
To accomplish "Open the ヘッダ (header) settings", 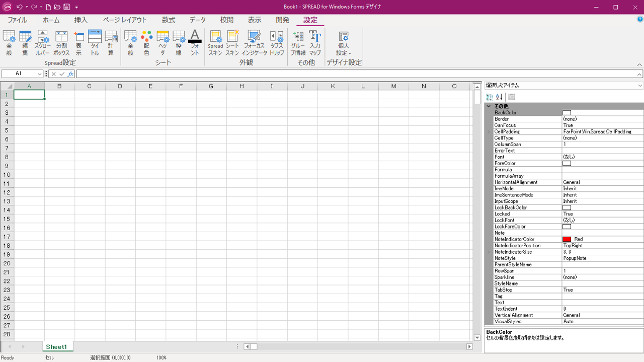I will tap(163, 43).
